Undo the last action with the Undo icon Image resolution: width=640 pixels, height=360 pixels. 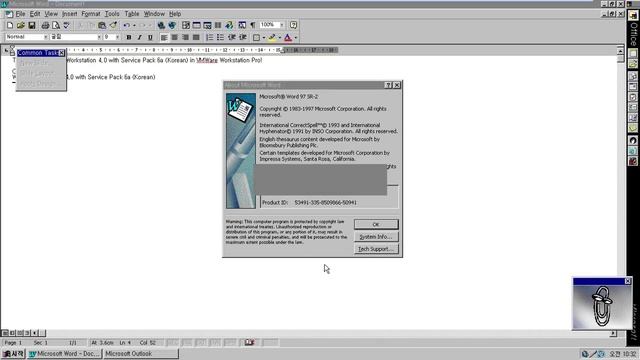[127, 25]
